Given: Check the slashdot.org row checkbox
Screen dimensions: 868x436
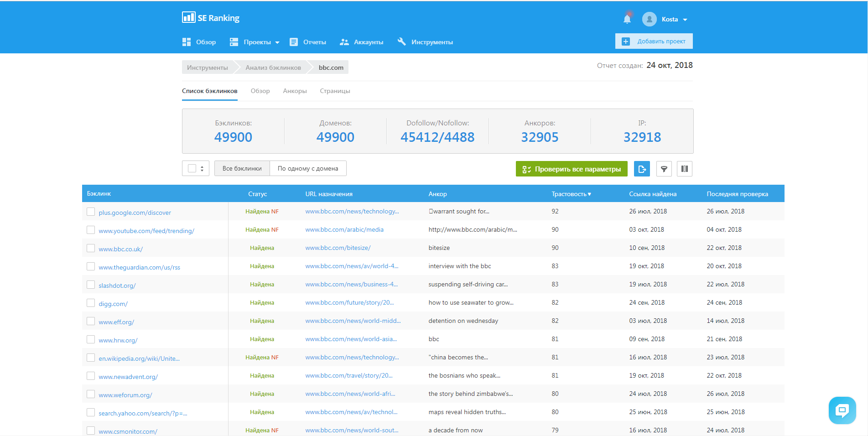Looking at the screenshot, I should (x=91, y=285).
